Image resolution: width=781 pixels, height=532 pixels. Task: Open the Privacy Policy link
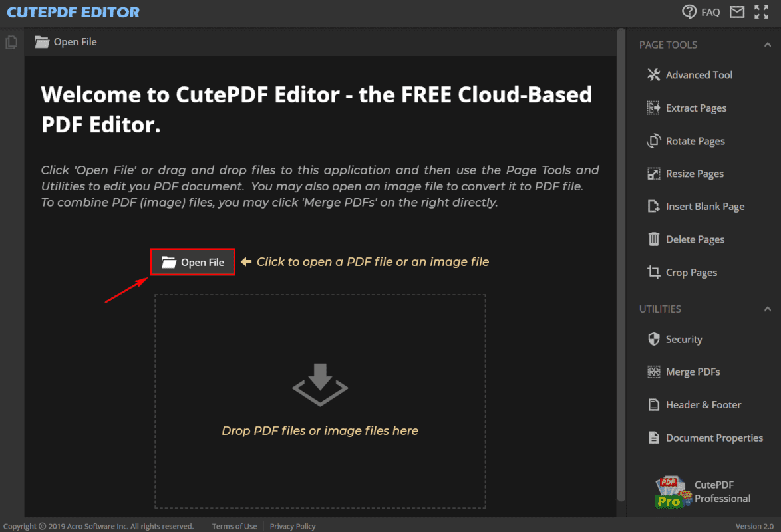coord(293,526)
